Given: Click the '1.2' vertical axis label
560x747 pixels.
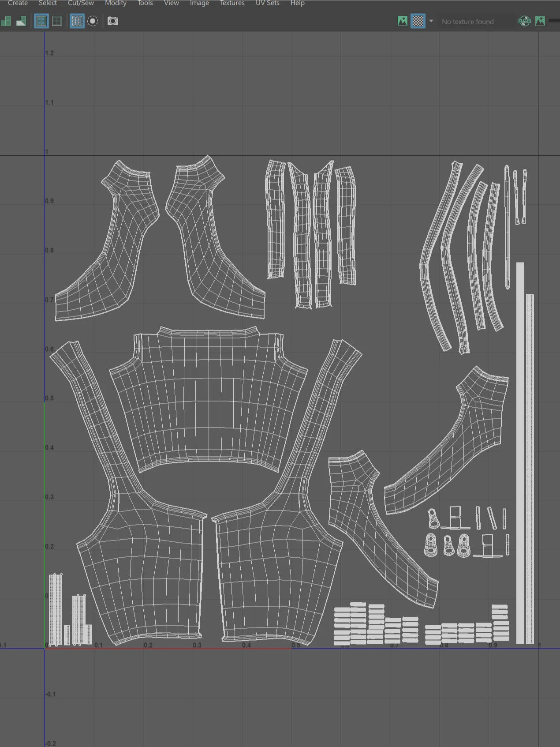Looking at the screenshot, I should [x=49, y=53].
